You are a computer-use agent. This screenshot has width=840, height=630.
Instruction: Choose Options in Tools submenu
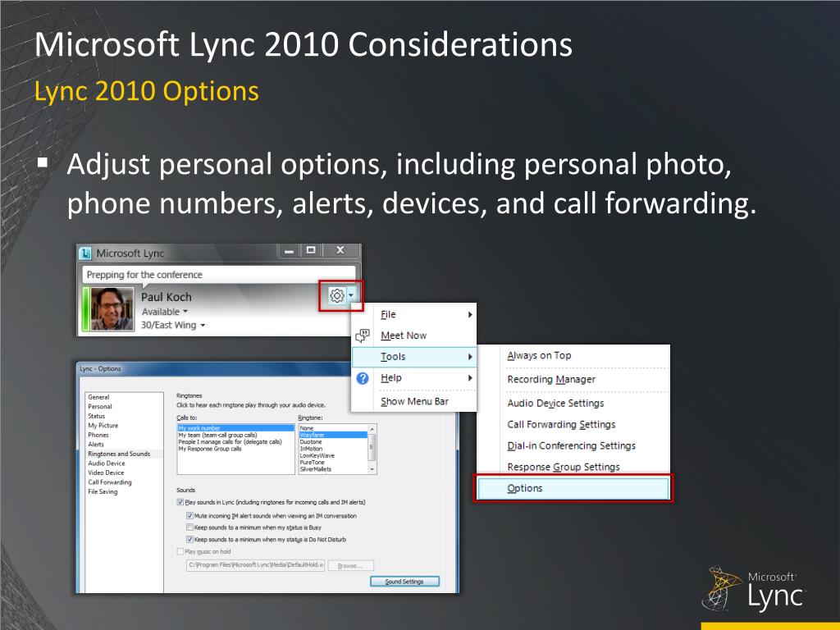coord(573,488)
